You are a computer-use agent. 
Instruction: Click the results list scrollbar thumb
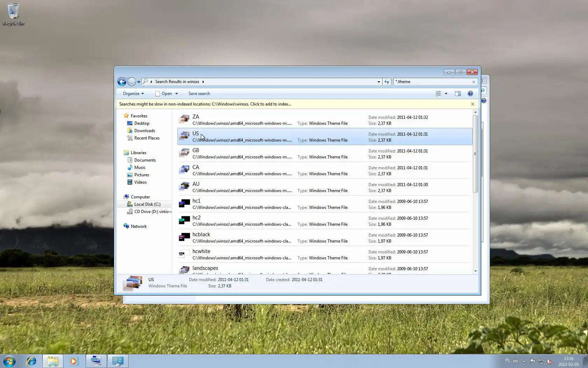pos(475,154)
